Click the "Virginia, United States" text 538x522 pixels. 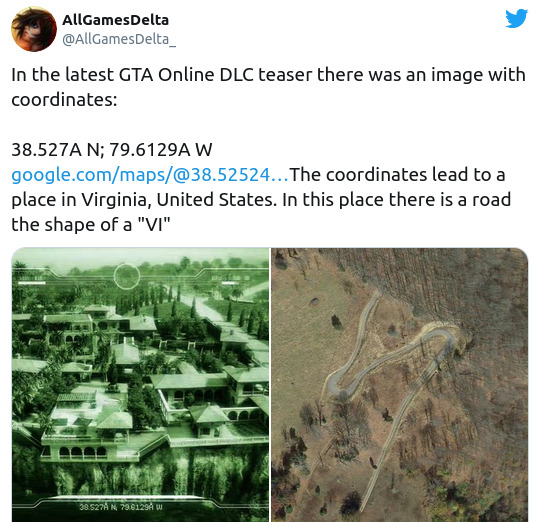pyautogui.click(x=179, y=200)
